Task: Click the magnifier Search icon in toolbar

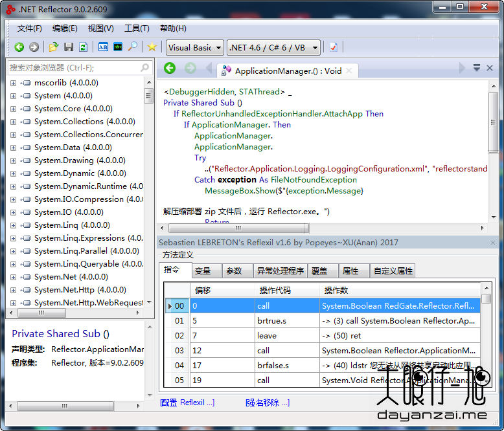Action: [132, 47]
